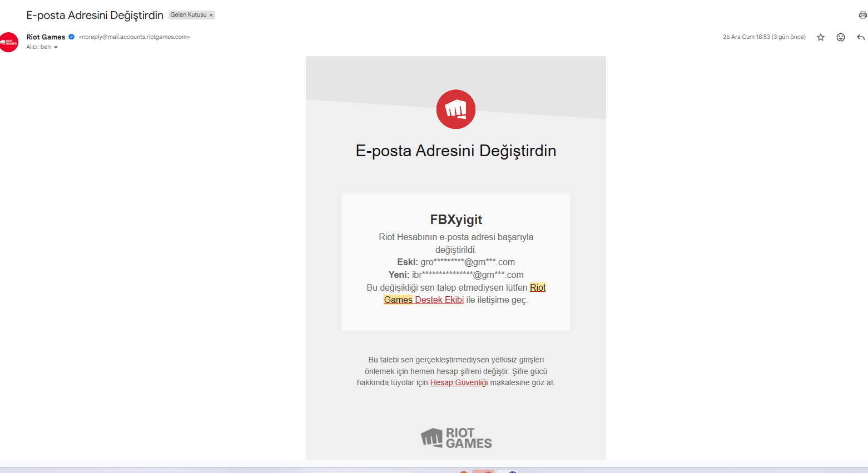The image size is (868, 473).
Task: Click the "Eski:" old email address line
Action: pyautogui.click(x=456, y=262)
